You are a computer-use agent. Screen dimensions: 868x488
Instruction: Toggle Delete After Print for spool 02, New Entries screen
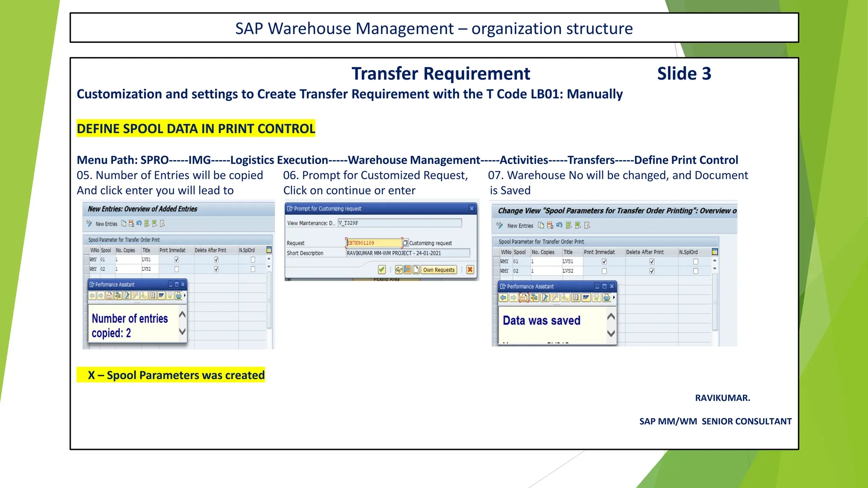tap(216, 269)
